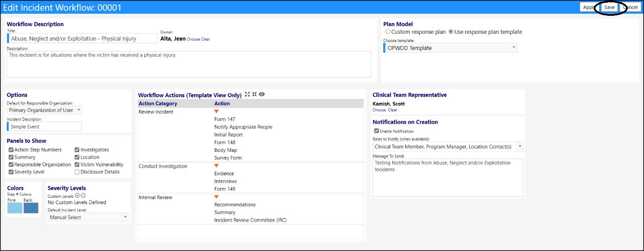Viewport: 644px width, 251px height.
Task: Select the Form 149 action
Action: click(225, 189)
